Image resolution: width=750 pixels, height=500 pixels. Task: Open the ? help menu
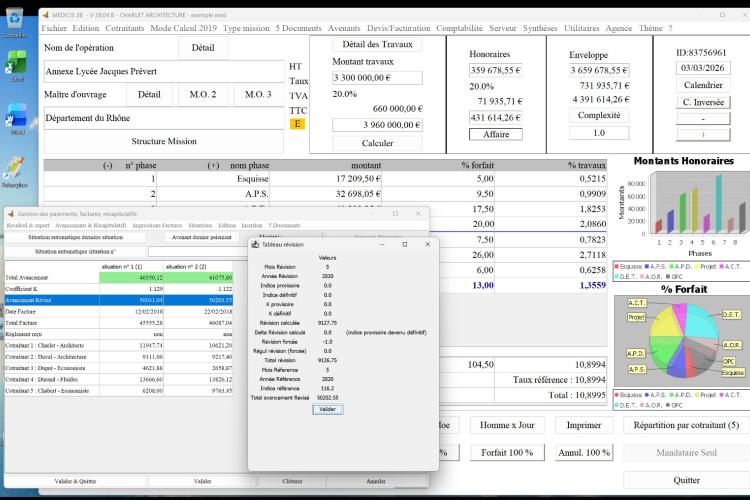(x=670, y=28)
